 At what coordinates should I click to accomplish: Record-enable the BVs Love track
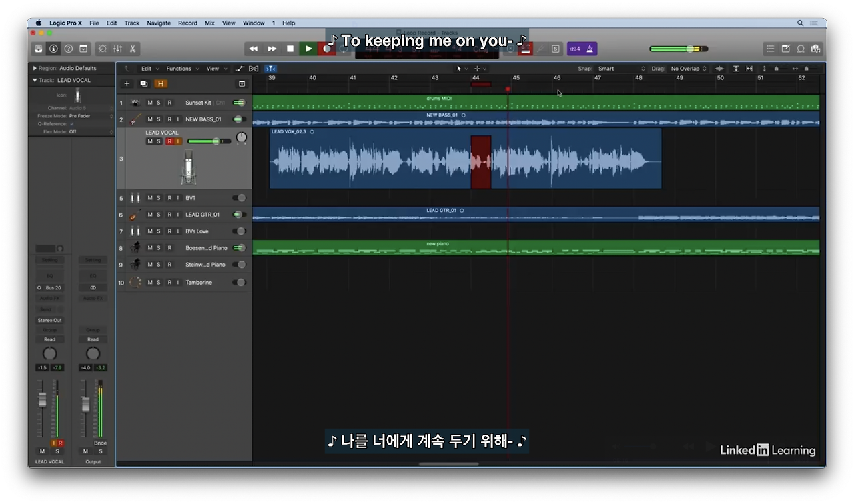coord(169,231)
